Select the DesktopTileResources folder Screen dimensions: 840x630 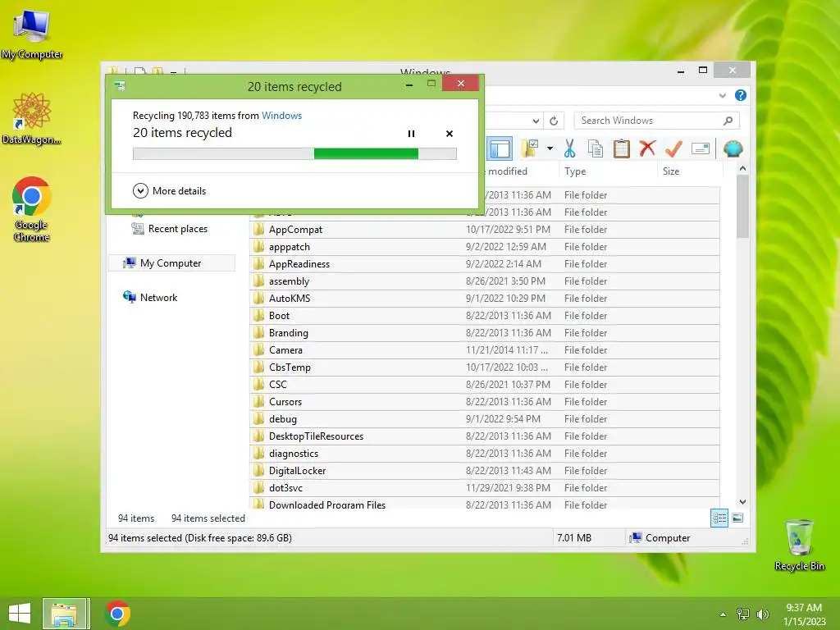[x=485, y=436]
